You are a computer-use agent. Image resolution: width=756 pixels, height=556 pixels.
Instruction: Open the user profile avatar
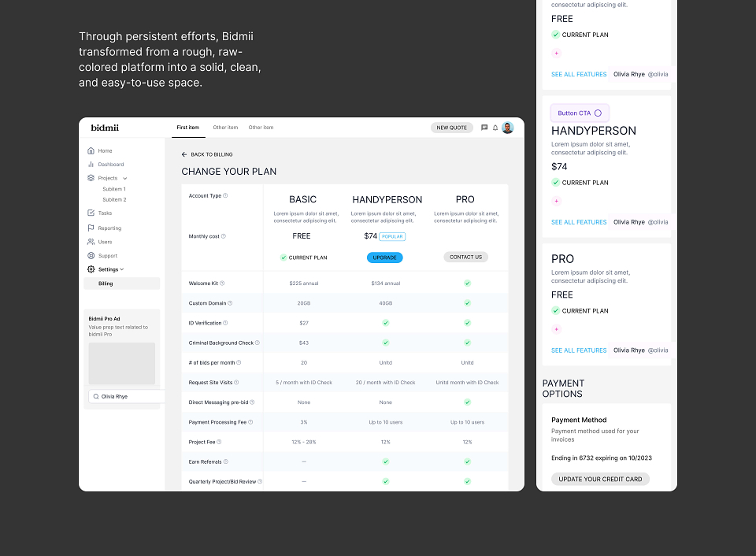pyautogui.click(x=508, y=128)
